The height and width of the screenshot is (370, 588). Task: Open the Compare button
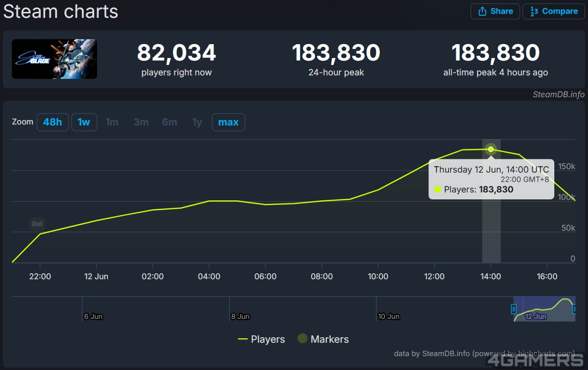coord(553,11)
